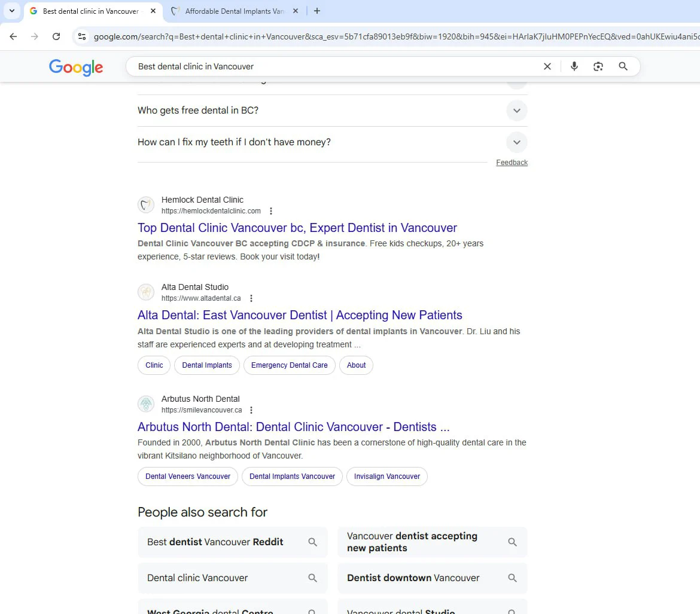700x614 pixels.
Task: Click Arbutus North Dental site name
Action: tap(200, 399)
